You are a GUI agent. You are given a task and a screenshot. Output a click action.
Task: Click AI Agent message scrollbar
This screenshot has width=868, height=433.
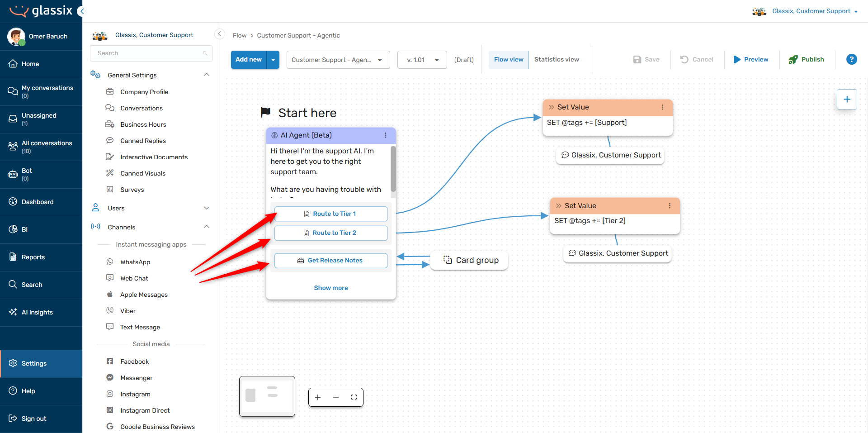393,169
